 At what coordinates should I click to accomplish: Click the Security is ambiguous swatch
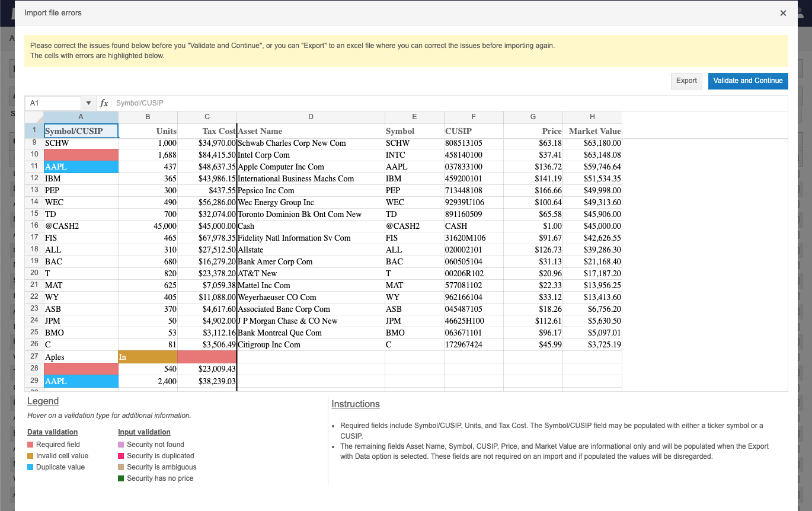121,467
